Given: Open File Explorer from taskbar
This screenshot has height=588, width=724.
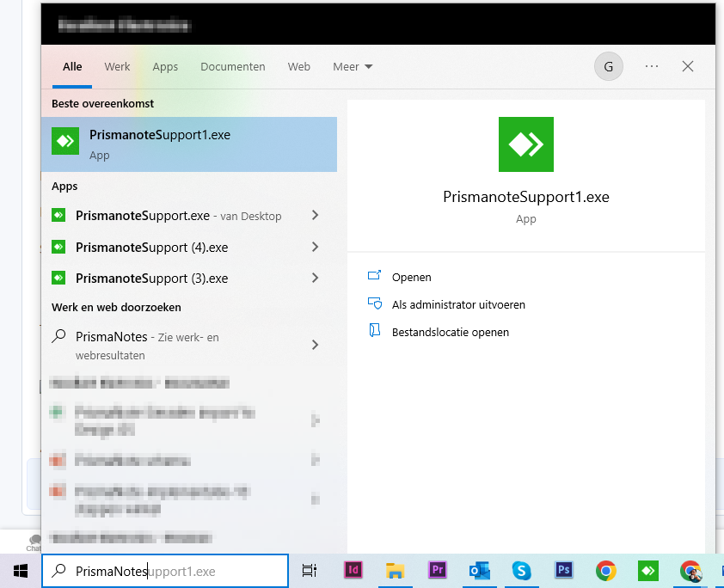Looking at the screenshot, I should pos(396,571).
